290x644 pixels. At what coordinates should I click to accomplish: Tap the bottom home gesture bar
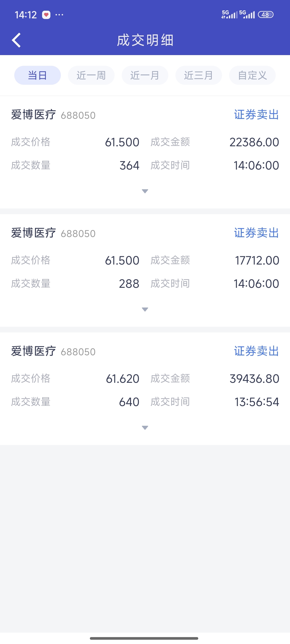pos(144,638)
